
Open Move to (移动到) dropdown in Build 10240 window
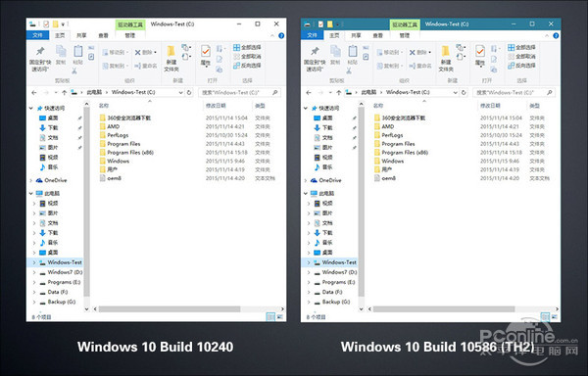(x=116, y=53)
